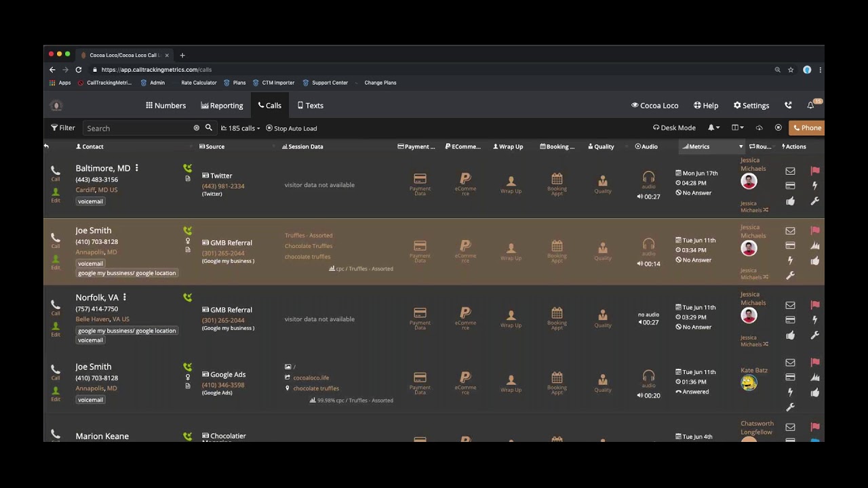
Task: Click the search magnifier icon beside Search field
Action: click(x=209, y=127)
